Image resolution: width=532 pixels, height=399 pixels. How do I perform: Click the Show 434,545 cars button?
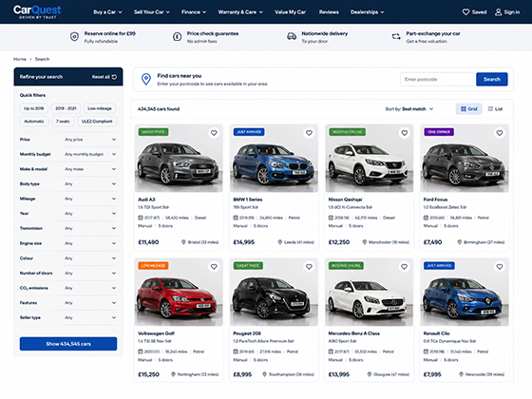[x=68, y=344]
